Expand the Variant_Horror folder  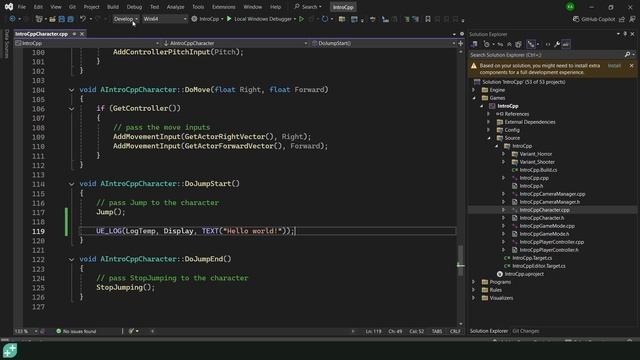tap(504, 154)
